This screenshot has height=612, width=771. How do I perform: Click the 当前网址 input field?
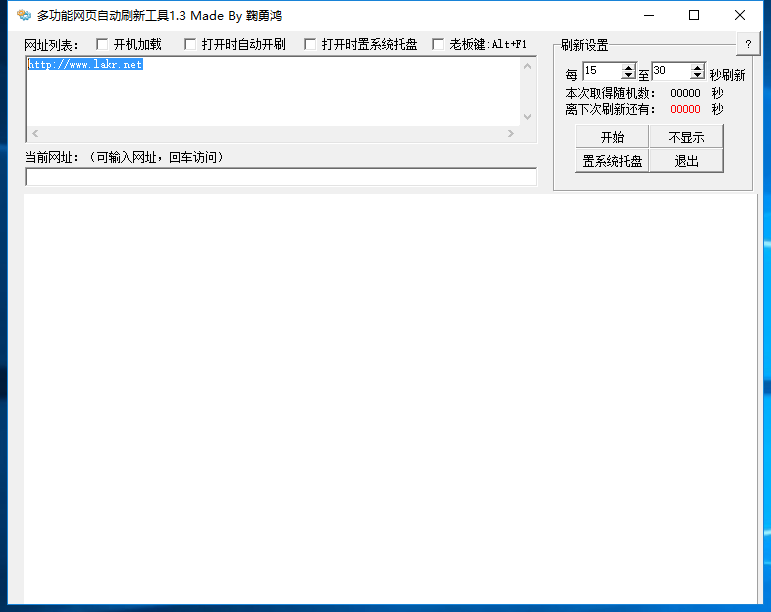(280, 177)
